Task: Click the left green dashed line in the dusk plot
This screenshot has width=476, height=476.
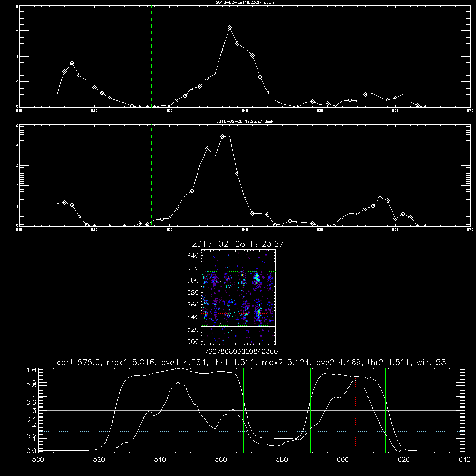Action: [151, 175]
